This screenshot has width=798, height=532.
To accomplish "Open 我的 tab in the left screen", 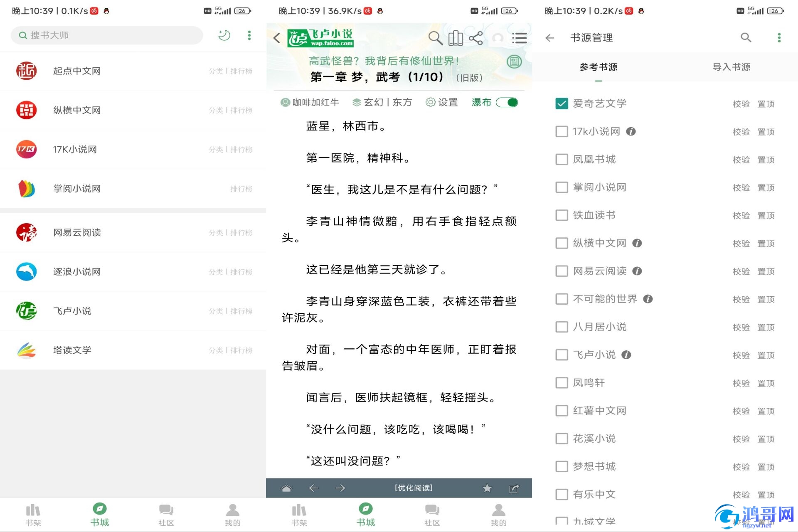I will [233, 515].
